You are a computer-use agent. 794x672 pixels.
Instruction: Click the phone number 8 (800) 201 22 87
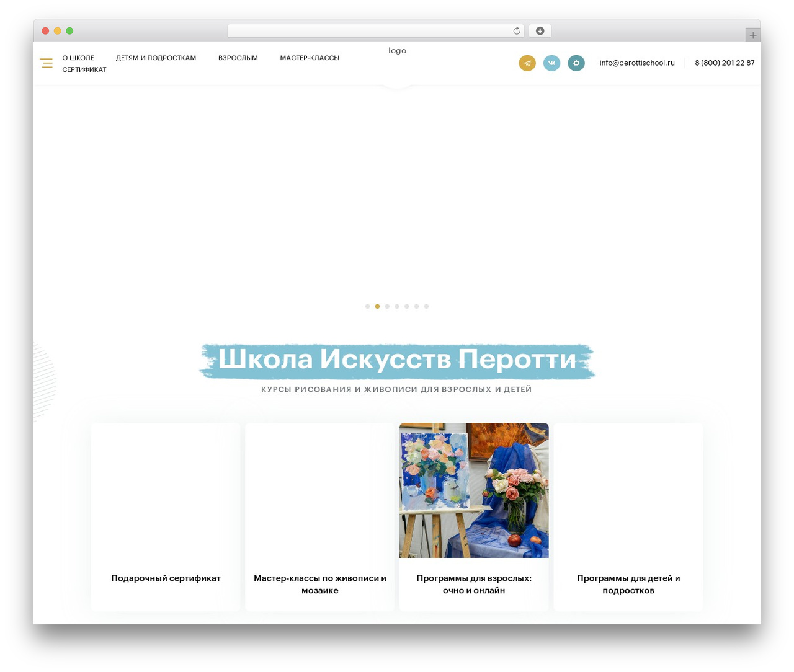coord(725,63)
